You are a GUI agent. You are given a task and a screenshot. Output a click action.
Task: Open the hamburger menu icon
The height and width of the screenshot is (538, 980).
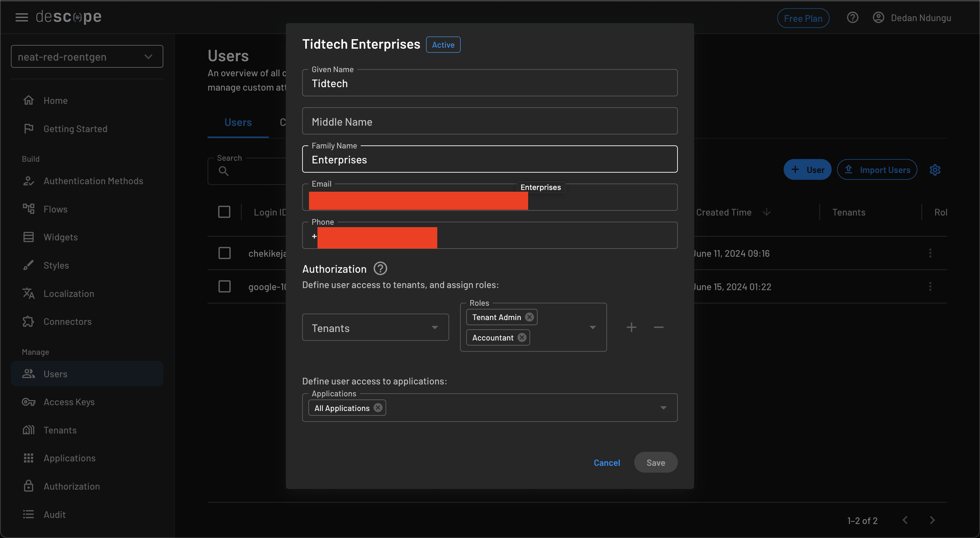(22, 17)
